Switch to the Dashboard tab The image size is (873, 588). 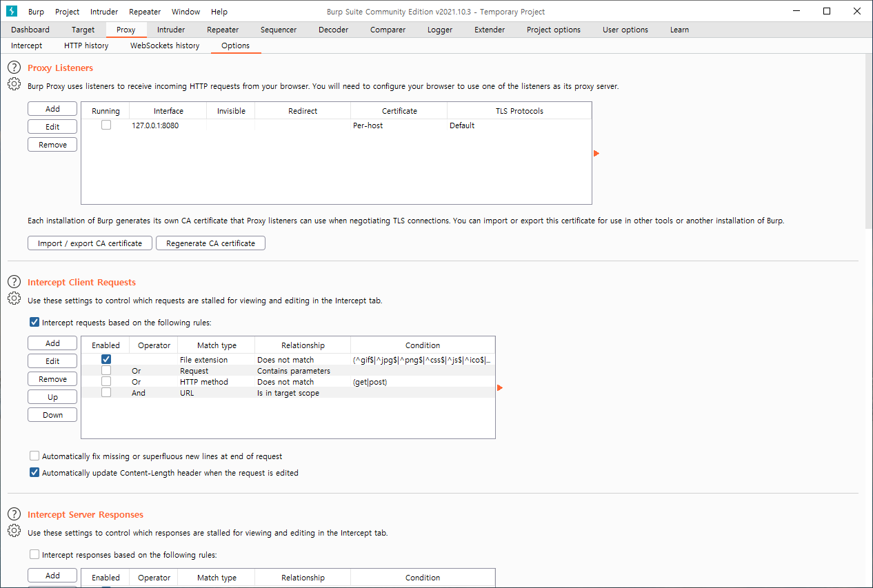(x=30, y=30)
